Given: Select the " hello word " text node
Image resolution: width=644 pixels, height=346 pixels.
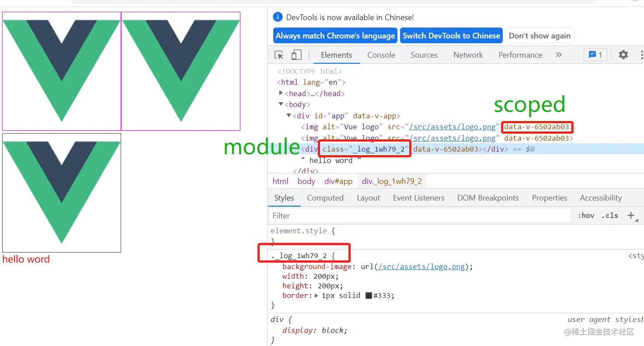Looking at the screenshot, I should (x=331, y=160).
